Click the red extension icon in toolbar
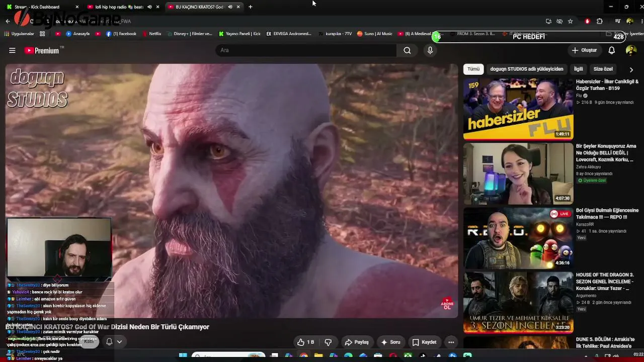Viewport: 644px width, 362px height. click(x=587, y=21)
